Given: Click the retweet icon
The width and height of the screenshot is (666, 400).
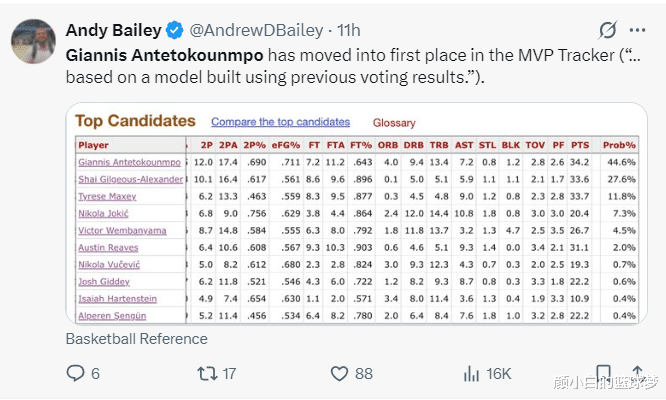Looking at the screenshot, I should pos(206,373).
